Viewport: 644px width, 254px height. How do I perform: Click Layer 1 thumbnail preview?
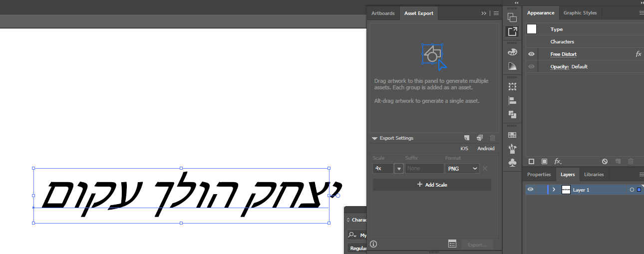pos(566,190)
